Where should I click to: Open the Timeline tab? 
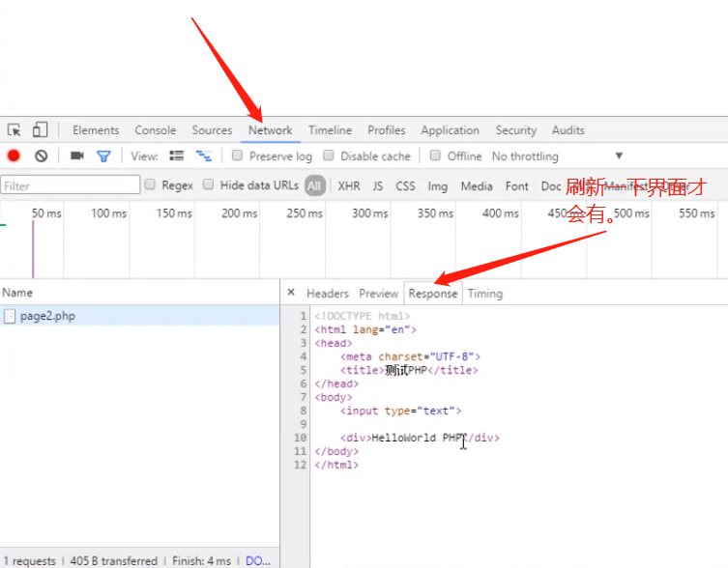point(330,130)
